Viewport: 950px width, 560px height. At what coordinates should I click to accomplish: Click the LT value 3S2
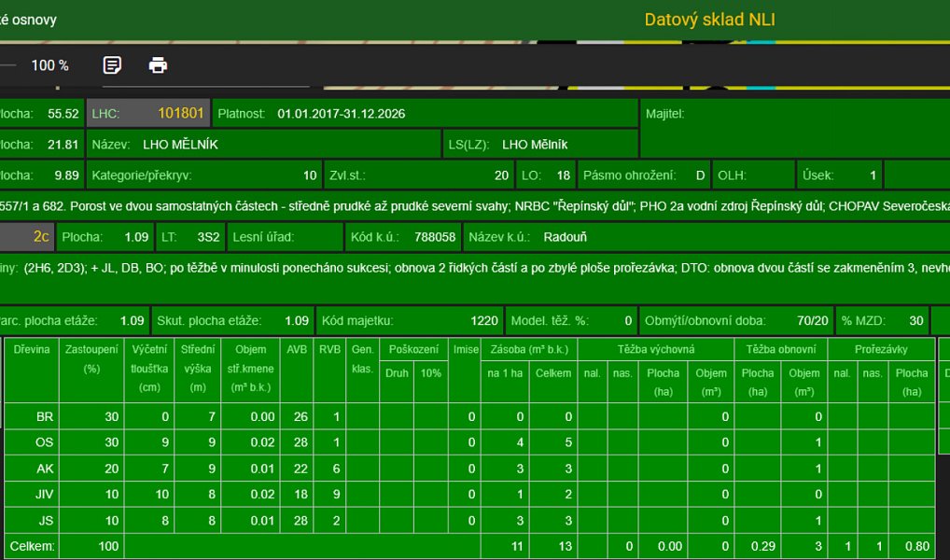(x=208, y=237)
